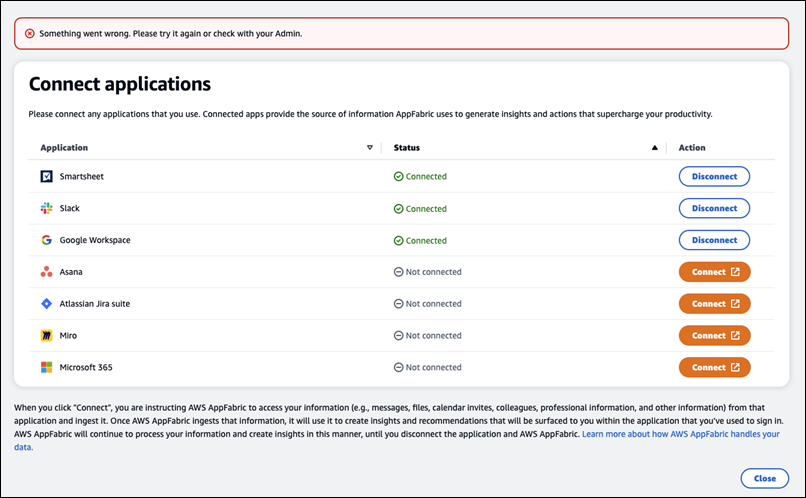
Task: Click the Asana logo icon
Action: pyautogui.click(x=46, y=272)
